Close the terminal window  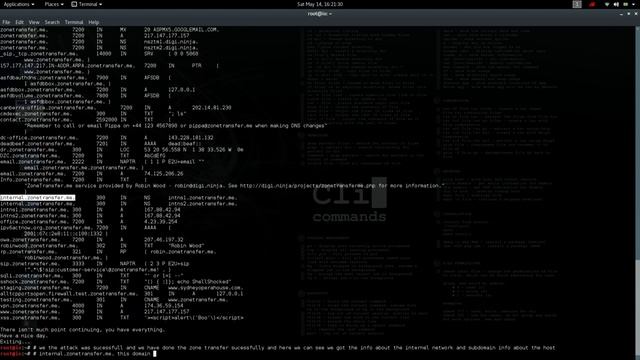(636, 14)
